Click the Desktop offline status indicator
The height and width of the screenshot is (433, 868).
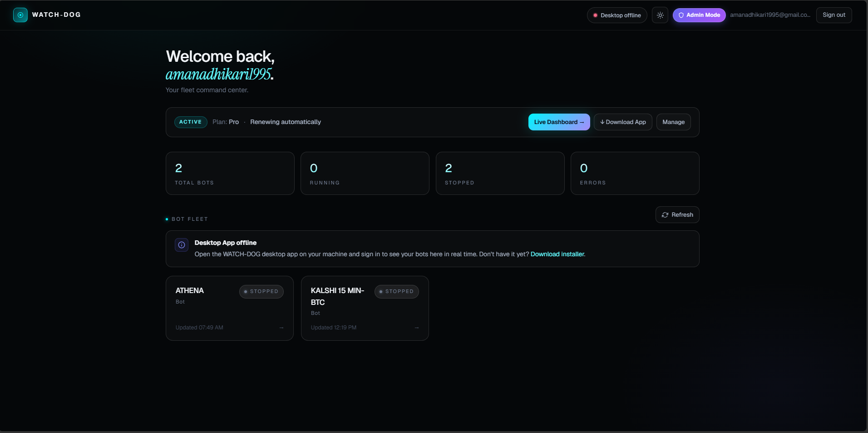617,15
